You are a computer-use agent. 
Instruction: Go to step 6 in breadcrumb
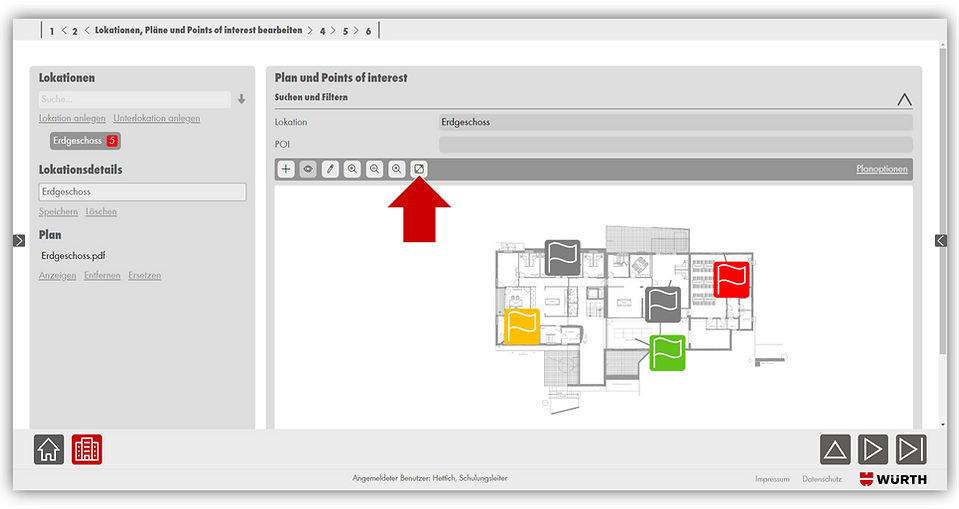(368, 31)
